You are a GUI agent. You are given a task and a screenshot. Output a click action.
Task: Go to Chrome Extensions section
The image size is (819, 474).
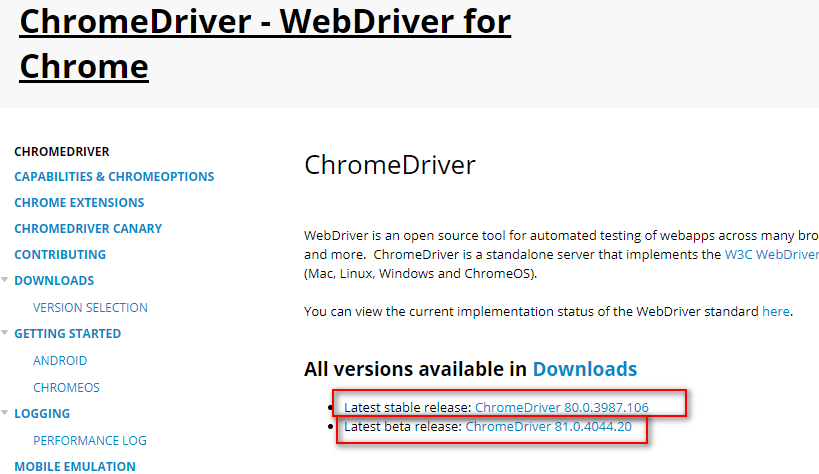point(79,203)
